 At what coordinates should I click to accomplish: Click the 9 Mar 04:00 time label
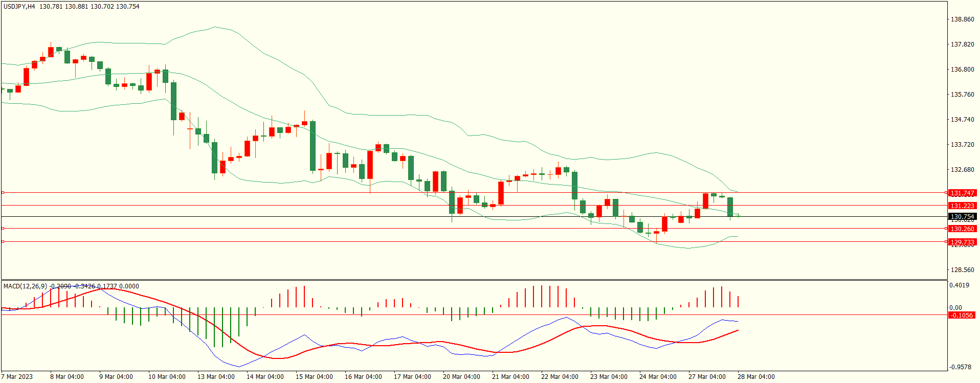(x=116, y=377)
